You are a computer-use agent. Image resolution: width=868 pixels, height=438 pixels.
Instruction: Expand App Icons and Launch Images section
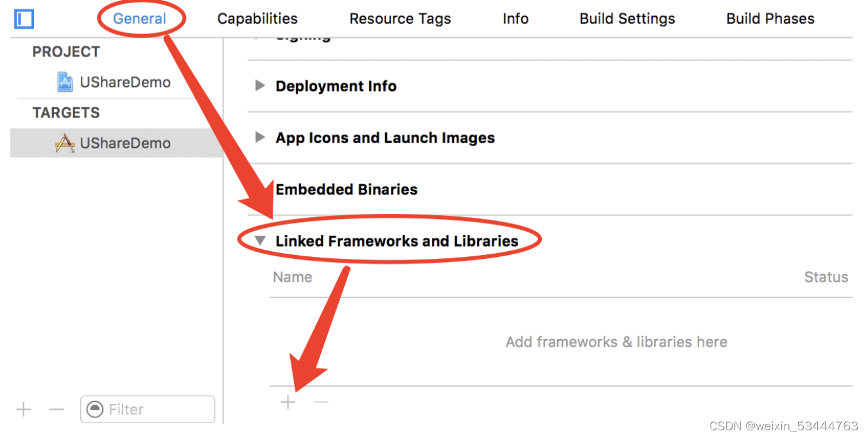point(260,137)
